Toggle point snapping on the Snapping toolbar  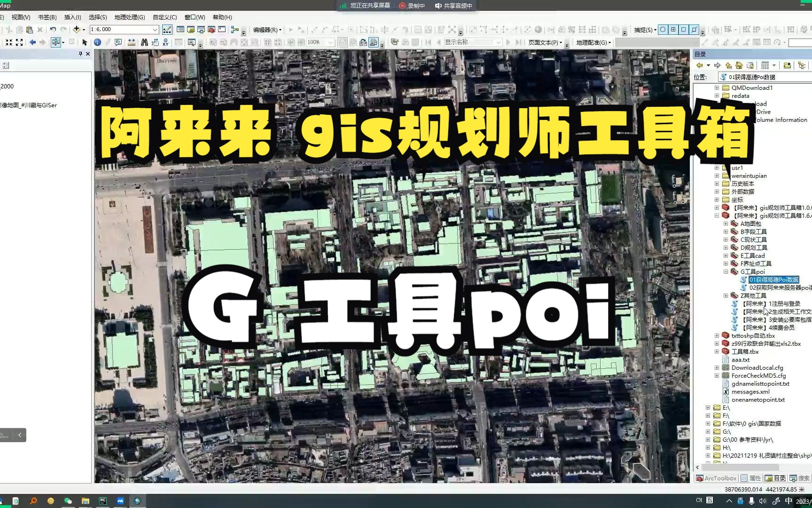coord(663,29)
